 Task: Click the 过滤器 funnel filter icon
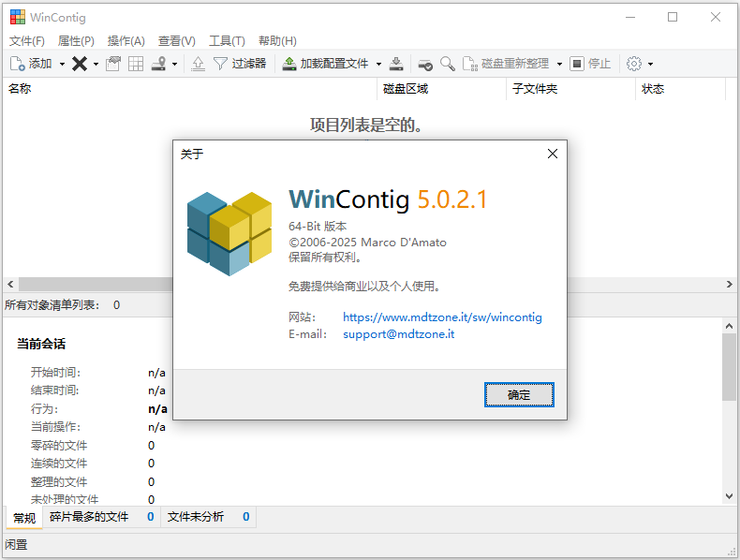[x=220, y=64]
